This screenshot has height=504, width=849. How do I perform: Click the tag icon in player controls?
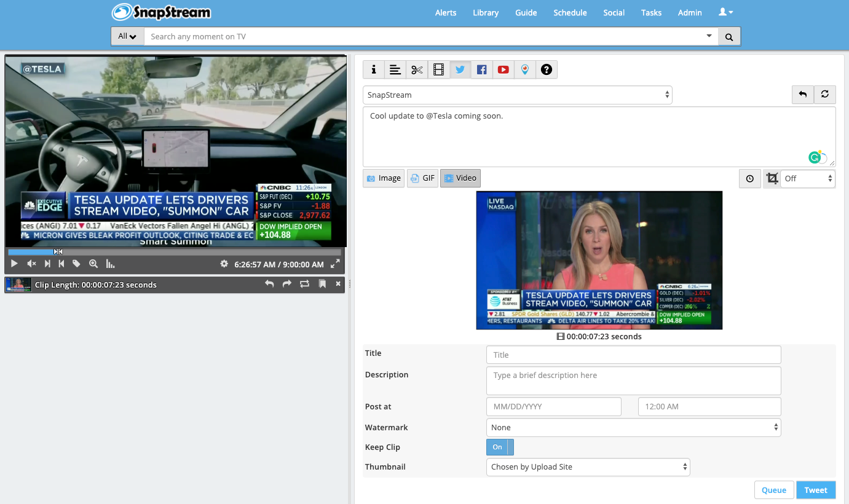76,264
